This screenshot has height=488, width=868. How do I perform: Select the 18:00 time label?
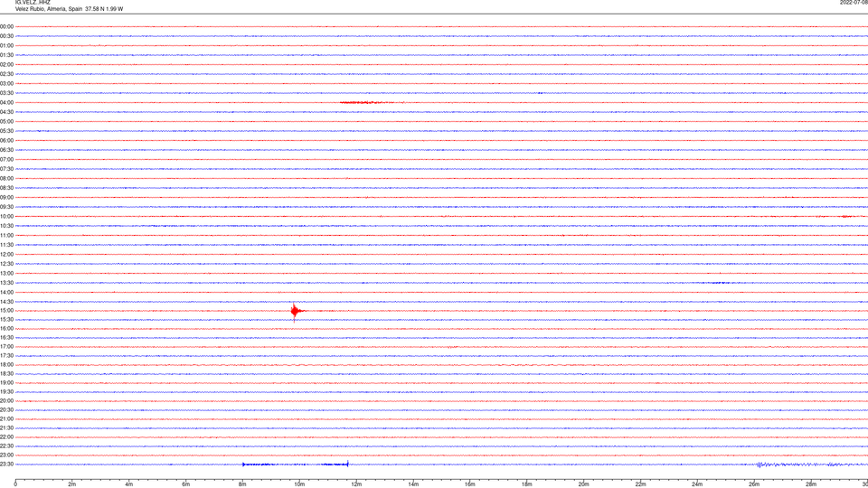point(6,364)
